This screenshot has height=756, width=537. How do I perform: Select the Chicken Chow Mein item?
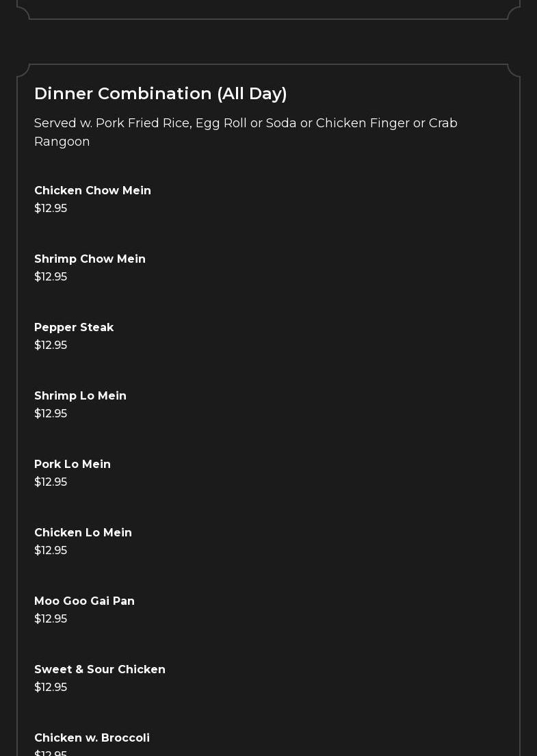click(92, 190)
